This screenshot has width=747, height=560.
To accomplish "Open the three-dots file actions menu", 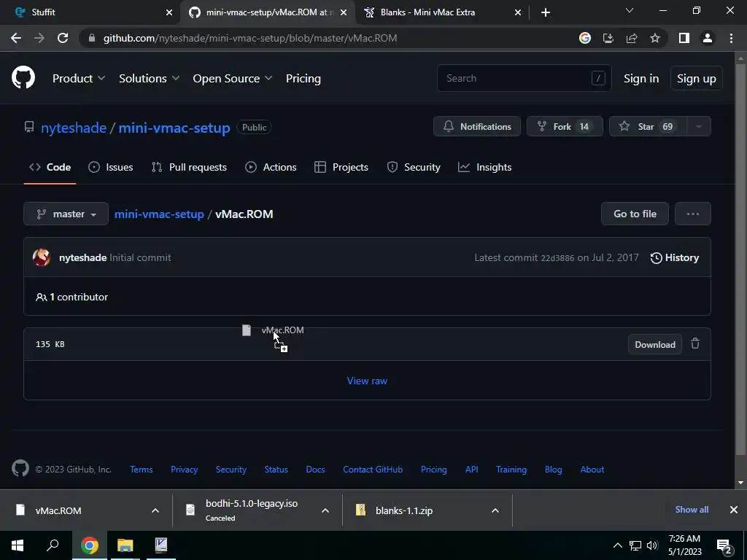I will coord(693,214).
